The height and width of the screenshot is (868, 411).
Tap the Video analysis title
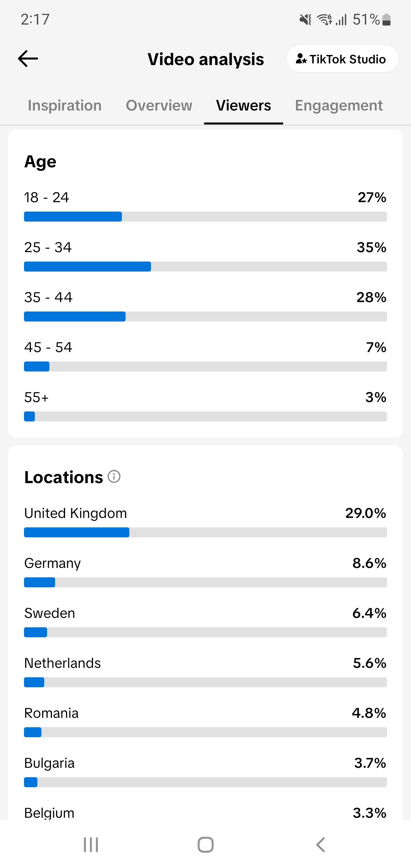[205, 59]
